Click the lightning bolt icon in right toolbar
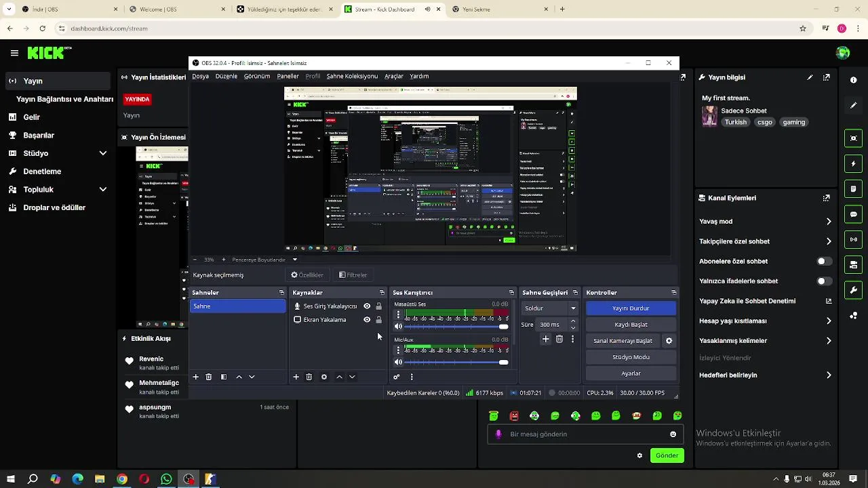868x488 pixels. click(853, 164)
